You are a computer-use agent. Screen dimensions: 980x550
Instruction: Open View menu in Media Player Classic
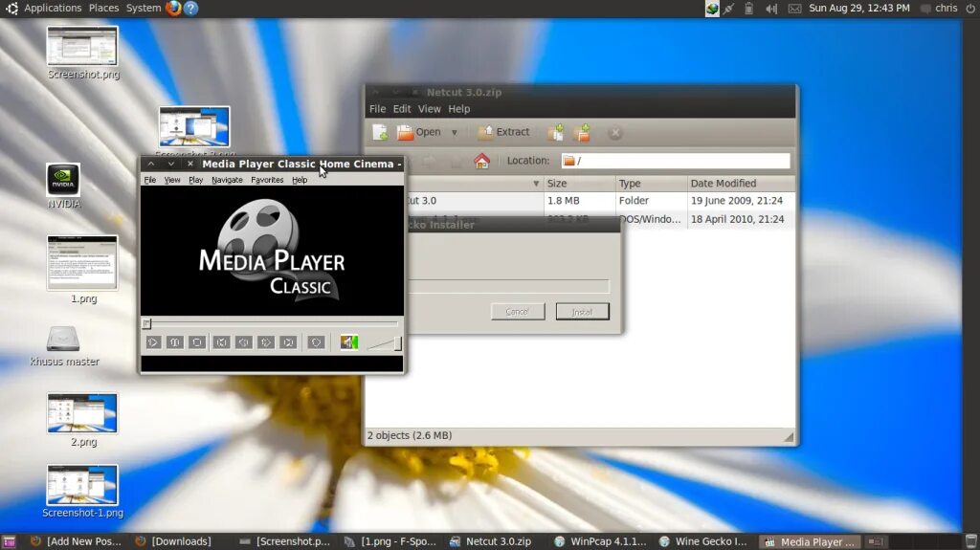click(x=172, y=180)
